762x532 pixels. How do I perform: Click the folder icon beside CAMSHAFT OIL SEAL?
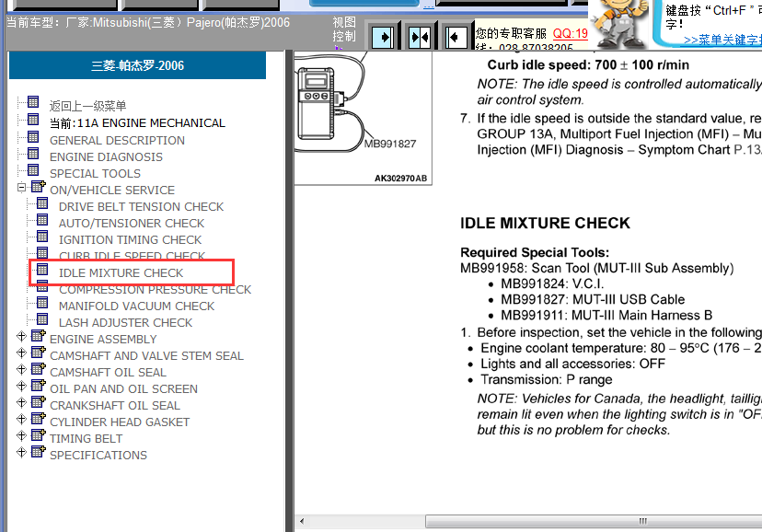[x=39, y=369]
